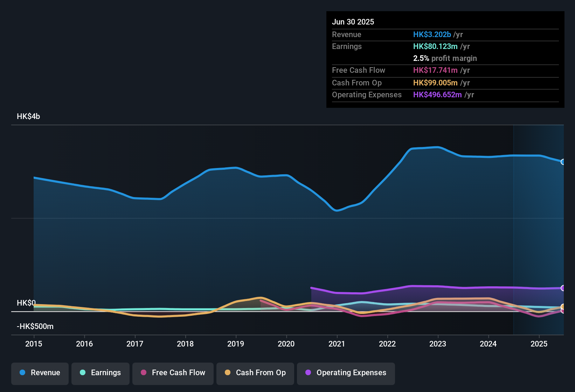Select the Revenue endpoint marker on the chart
The height and width of the screenshot is (392, 575).
(x=563, y=162)
